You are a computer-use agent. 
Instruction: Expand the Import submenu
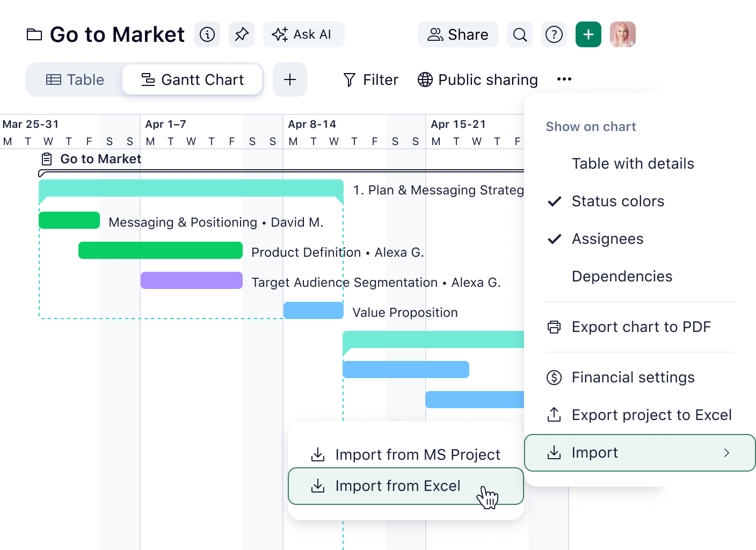(639, 453)
